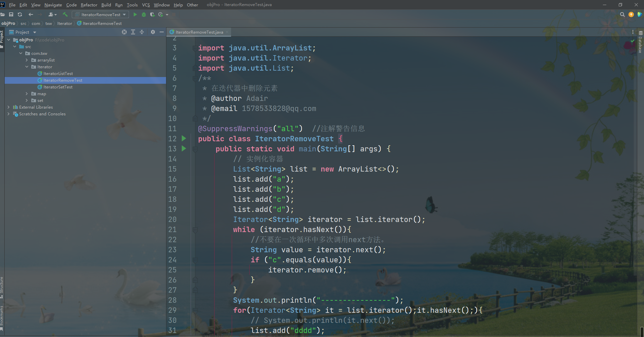Collapse the Iterator package

click(27, 67)
